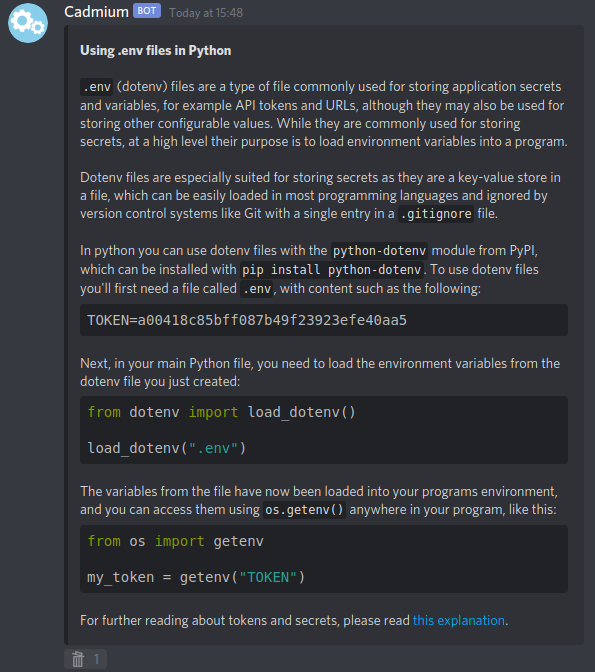595x672 pixels.
Task: Click the 'pip install python-dotenv' inline code
Action: [332, 270]
